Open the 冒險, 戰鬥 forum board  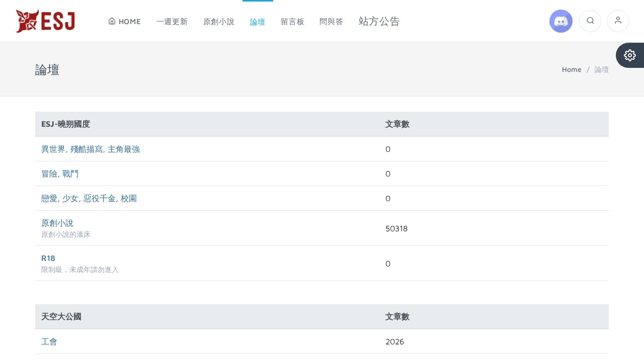click(60, 173)
